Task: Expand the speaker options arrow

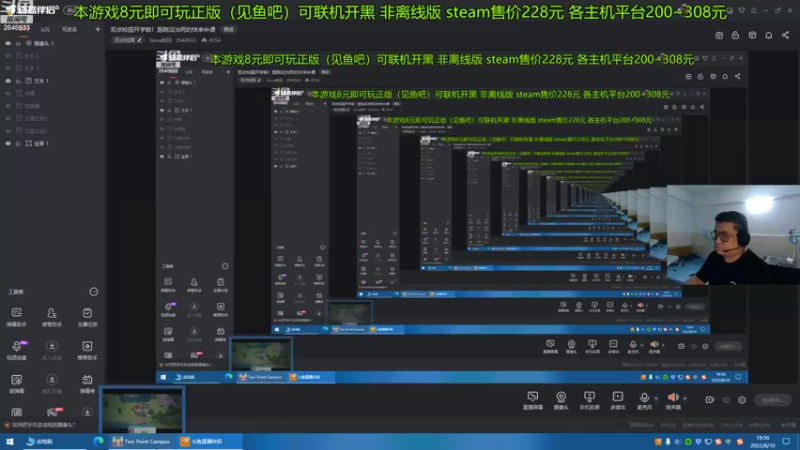Action: click(x=685, y=398)
